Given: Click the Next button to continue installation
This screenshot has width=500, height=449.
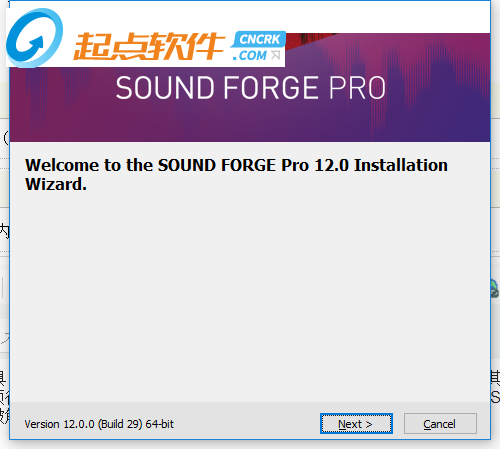Looking at the screenshot, I should pos(356,424).
